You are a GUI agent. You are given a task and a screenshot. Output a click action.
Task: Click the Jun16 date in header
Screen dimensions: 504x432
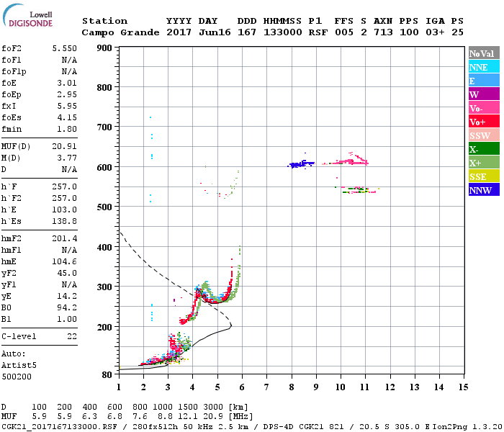pos(215,32)
